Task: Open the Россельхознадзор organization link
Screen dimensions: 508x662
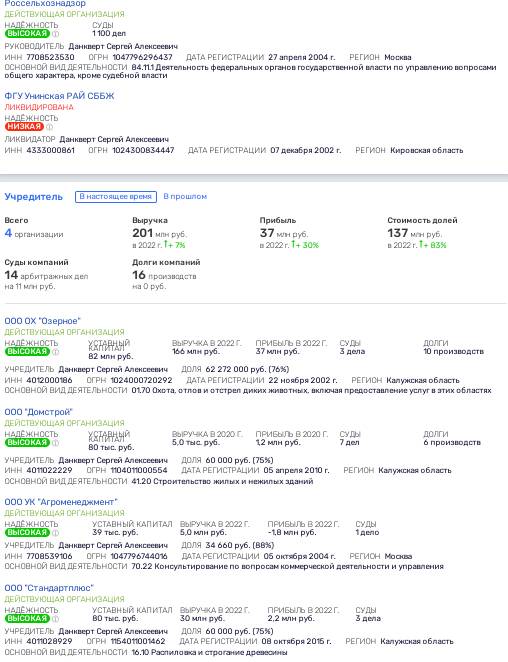Action: click(45, 3)
